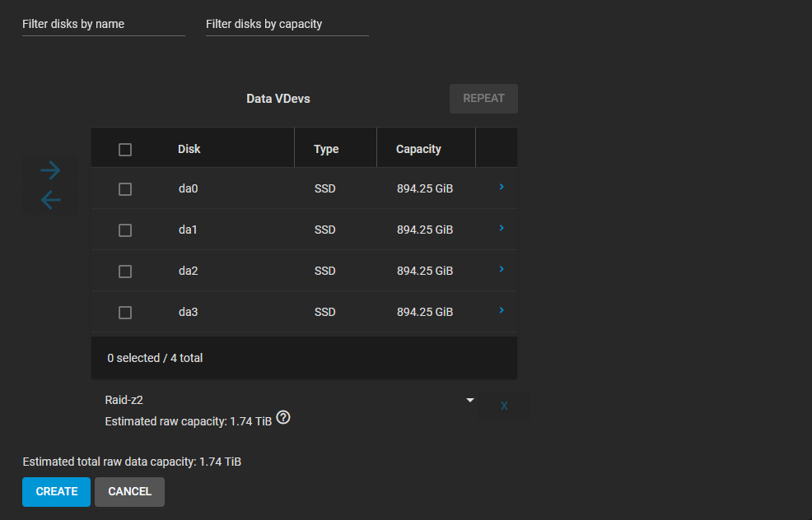Viewport: 812px width, 520px height.
Task: Expand details chevron for disk da0
Action: coord(502,188)
